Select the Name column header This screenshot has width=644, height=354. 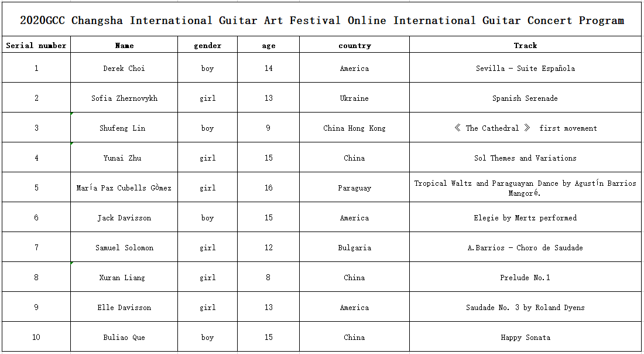point(124,45)
